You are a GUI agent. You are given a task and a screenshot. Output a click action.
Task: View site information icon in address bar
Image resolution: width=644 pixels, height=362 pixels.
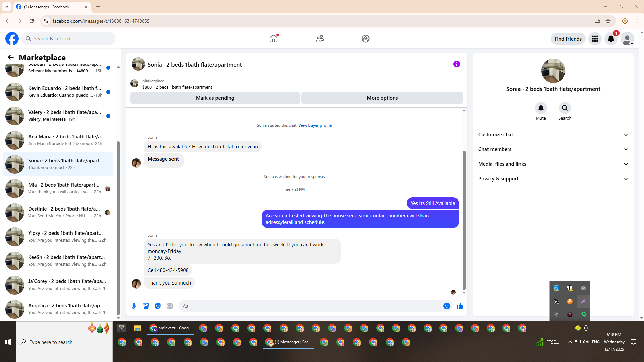point(46,21)
